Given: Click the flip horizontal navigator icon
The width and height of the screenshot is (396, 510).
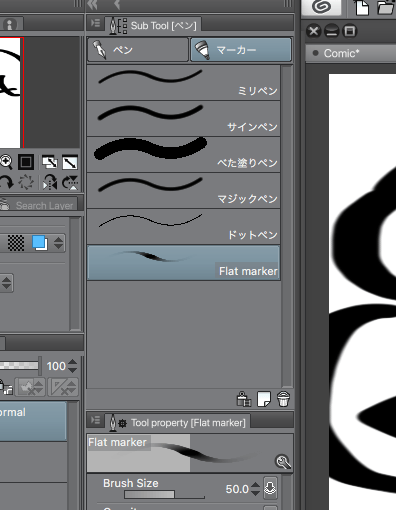Looking at the screenshot, I should [x=50, y=183].
